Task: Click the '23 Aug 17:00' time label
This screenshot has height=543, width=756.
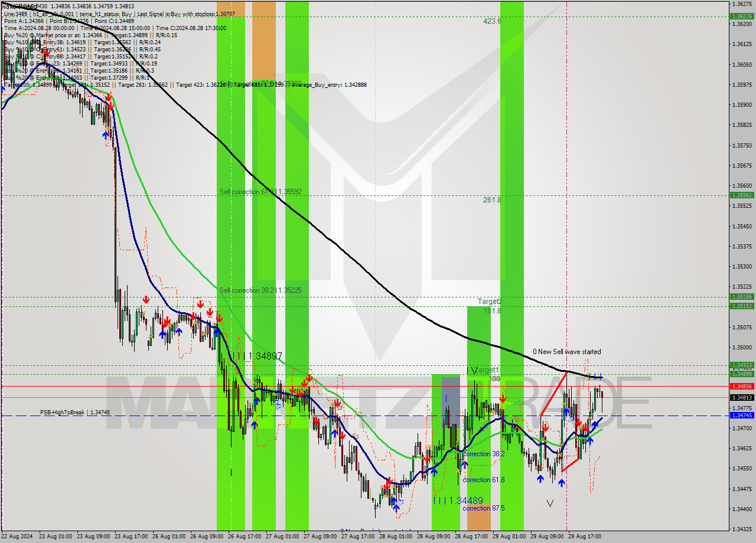Action: coord(130,537)
